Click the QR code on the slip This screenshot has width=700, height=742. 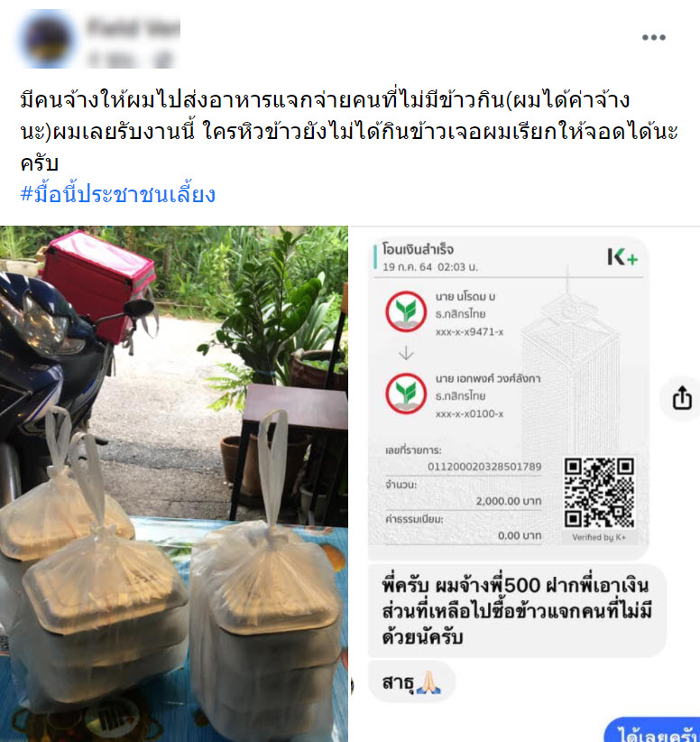tap(599, 492)
